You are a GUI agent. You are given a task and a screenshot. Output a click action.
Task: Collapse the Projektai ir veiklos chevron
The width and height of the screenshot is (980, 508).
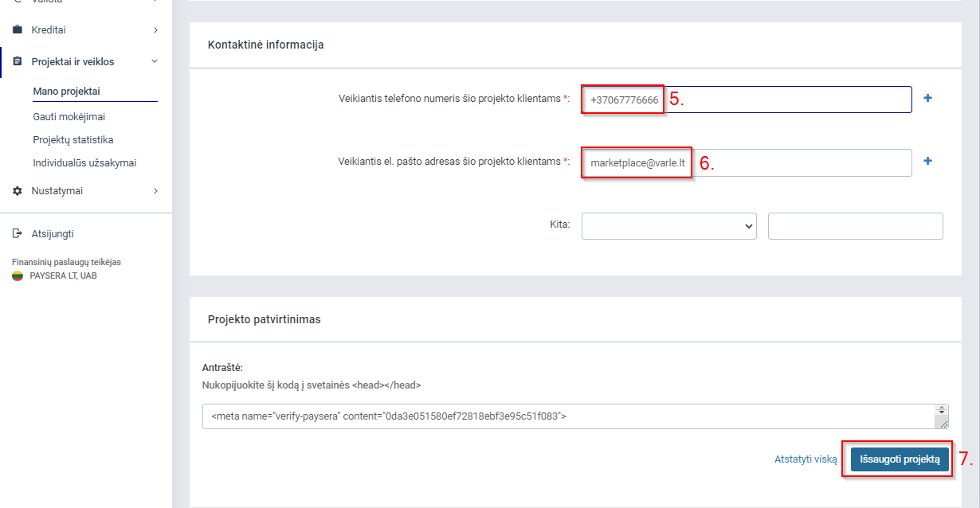[155, 61]
